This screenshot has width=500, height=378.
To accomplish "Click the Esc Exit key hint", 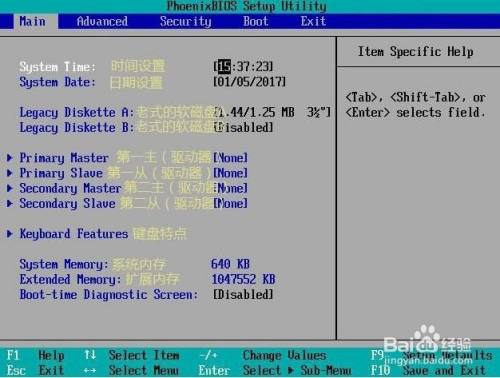I will click(x=35, y=370).
